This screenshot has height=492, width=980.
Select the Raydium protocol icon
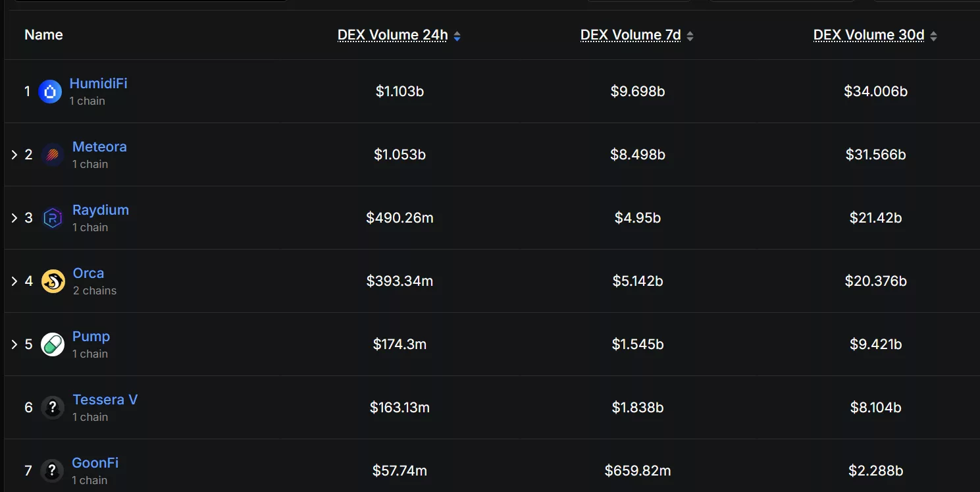53,217
